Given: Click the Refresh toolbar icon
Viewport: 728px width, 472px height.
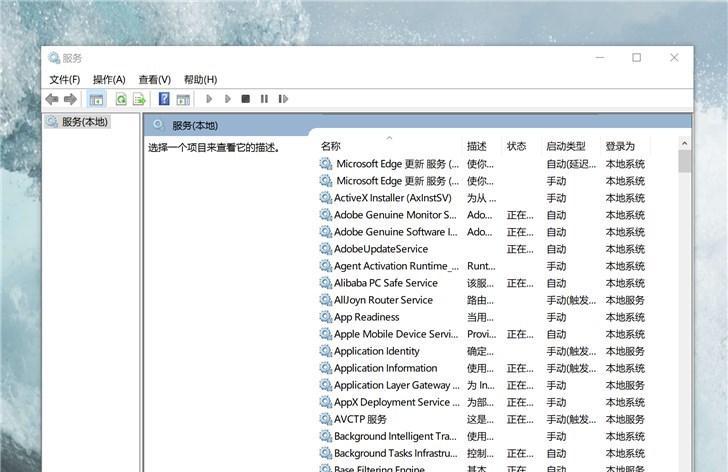Looking at the screenshot, I should coord(121,99).
